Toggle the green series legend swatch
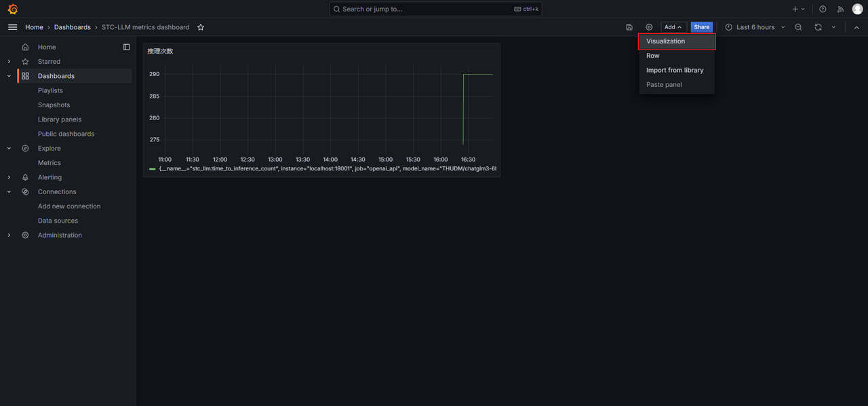 [x=153, y=168]
